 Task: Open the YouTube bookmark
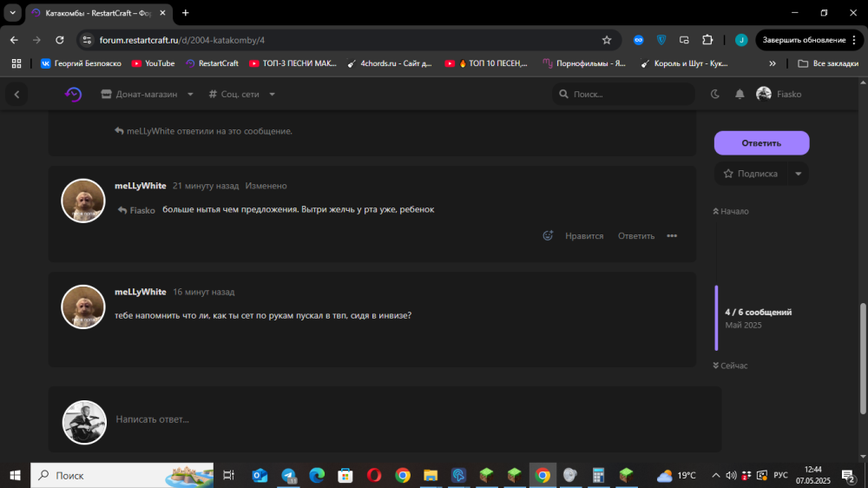click(x=154, y=63)
